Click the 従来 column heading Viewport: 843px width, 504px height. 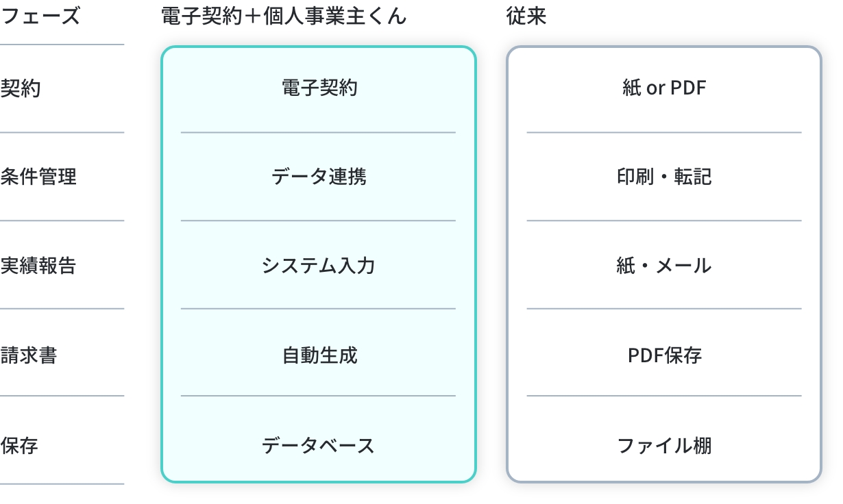click(x=526, y=16)
